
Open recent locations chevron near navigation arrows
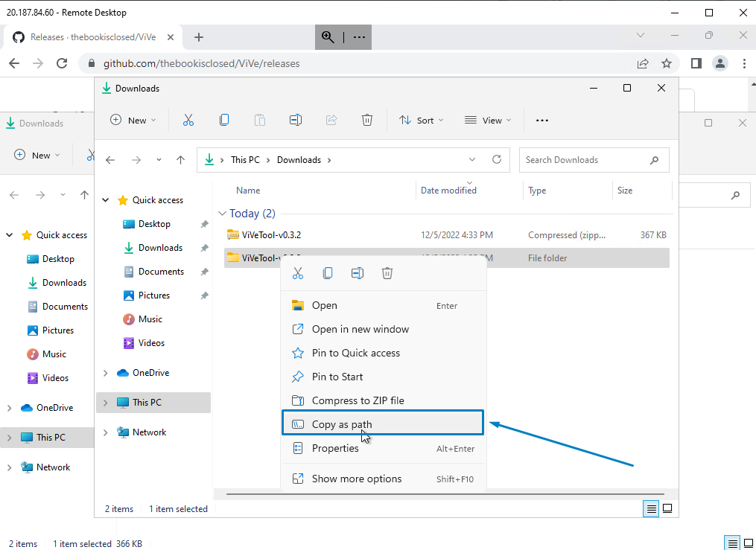click(159, 160)
